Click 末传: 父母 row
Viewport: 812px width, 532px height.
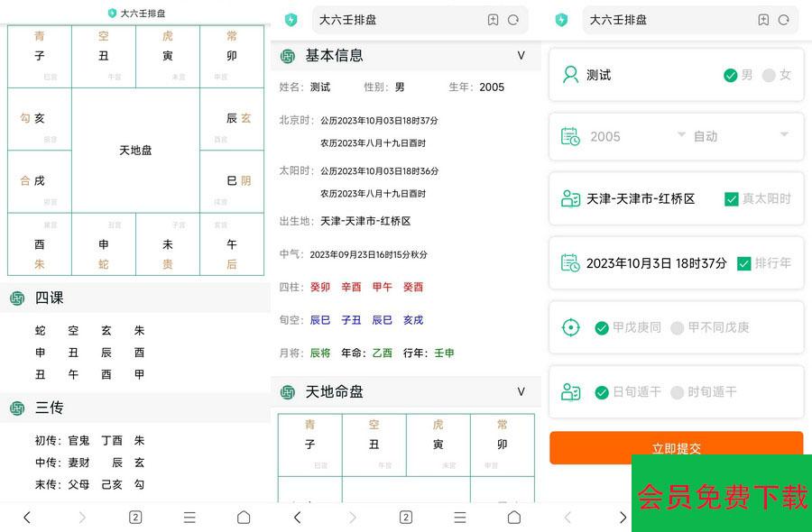tap(90, 484)
